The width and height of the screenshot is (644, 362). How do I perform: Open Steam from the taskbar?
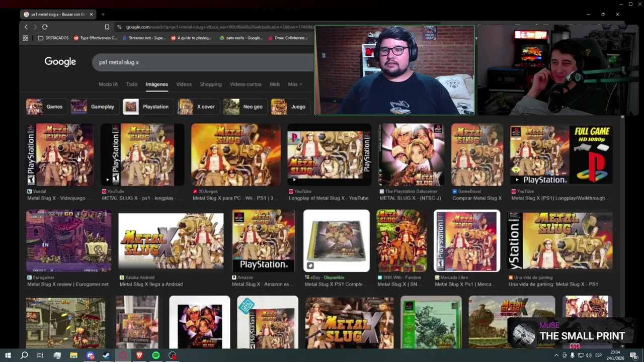pyautogui.click(x=107, y=355)
